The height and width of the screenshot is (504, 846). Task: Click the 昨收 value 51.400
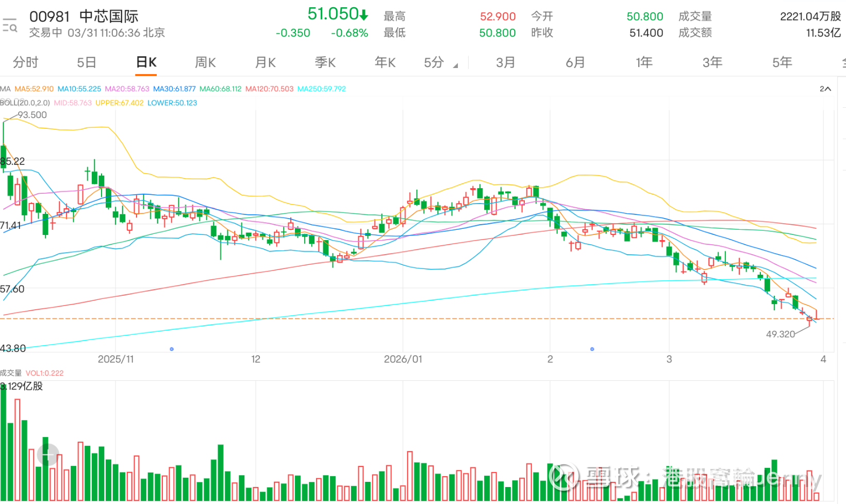pyautogui.click(x=646, y=33)
